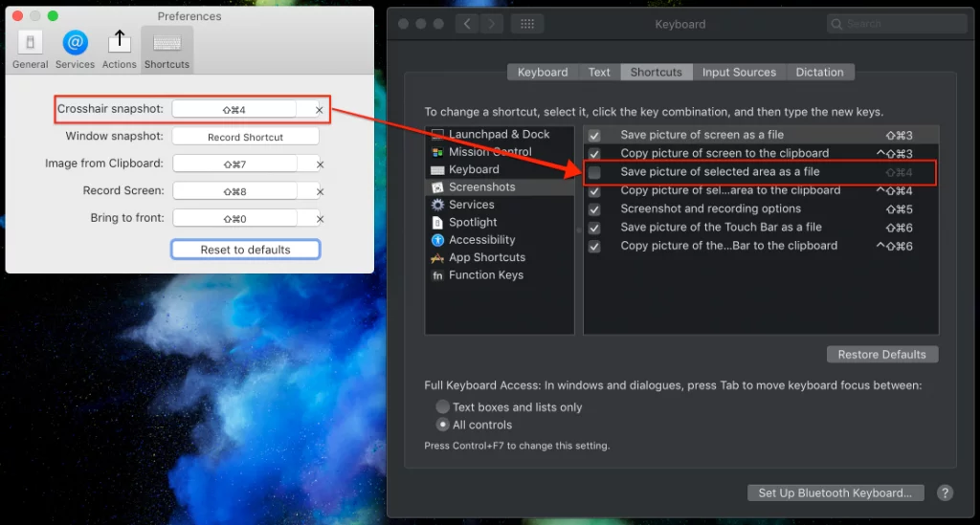Click ⇧⌘3 shortcut key combination
Viewport: 980px width, 525px height.
(x=900, y=136)
